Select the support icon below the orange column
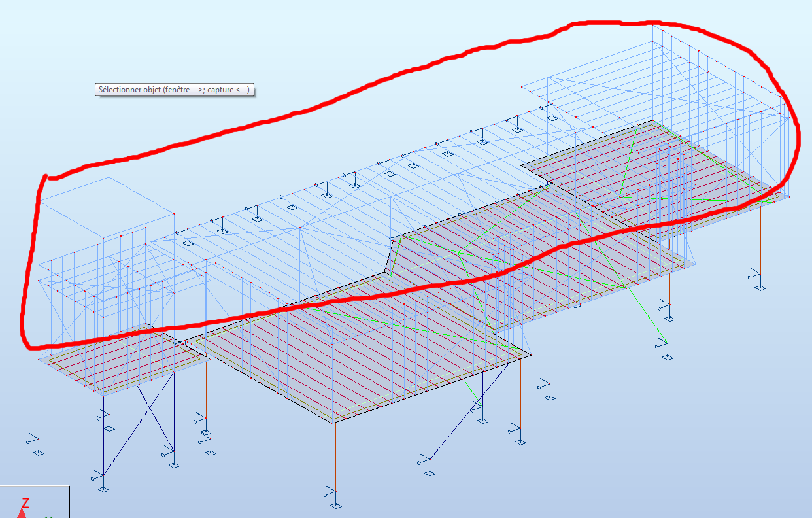 (x=668, y=356)
